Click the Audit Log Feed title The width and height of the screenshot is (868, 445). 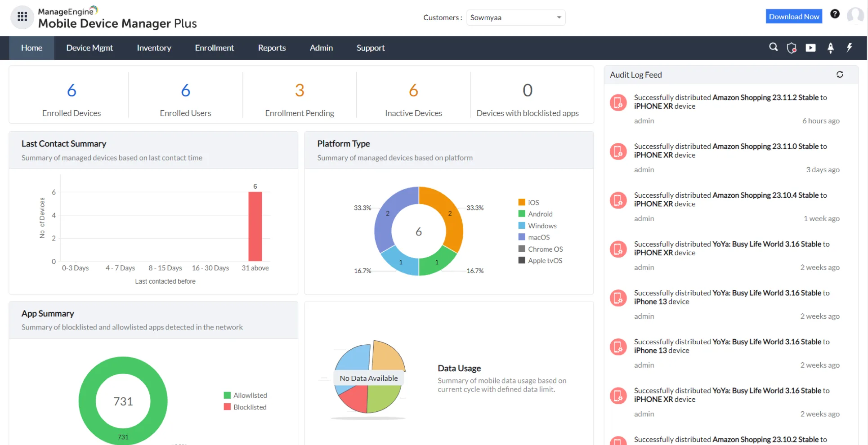pyautogui.click(x=635, y=75)
